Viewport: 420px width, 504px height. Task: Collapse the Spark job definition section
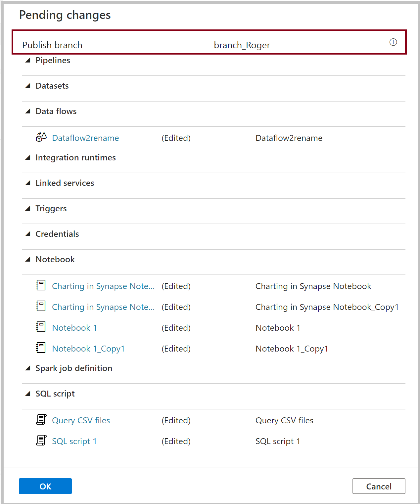click(x=28, y=368)
